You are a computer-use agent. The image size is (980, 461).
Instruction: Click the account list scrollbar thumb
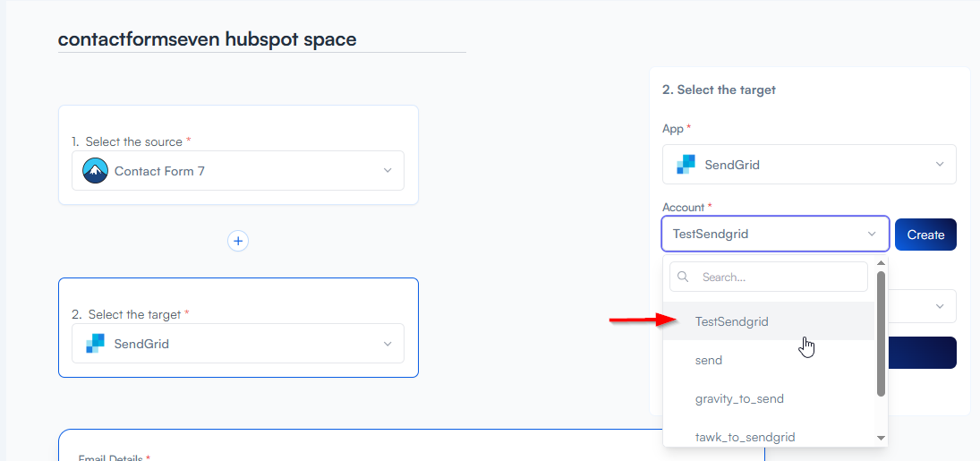coord(881,333)
